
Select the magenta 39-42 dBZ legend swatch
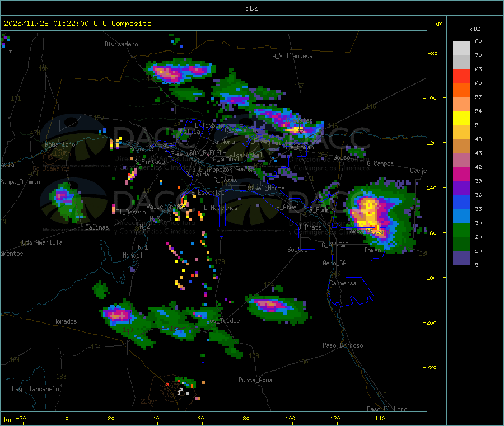[x=461, y=174]
